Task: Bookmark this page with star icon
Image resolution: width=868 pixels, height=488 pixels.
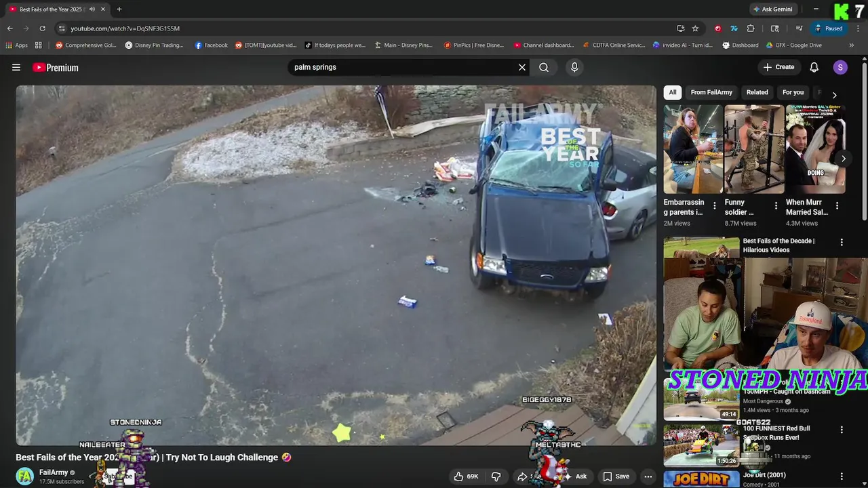Action: 695,28
